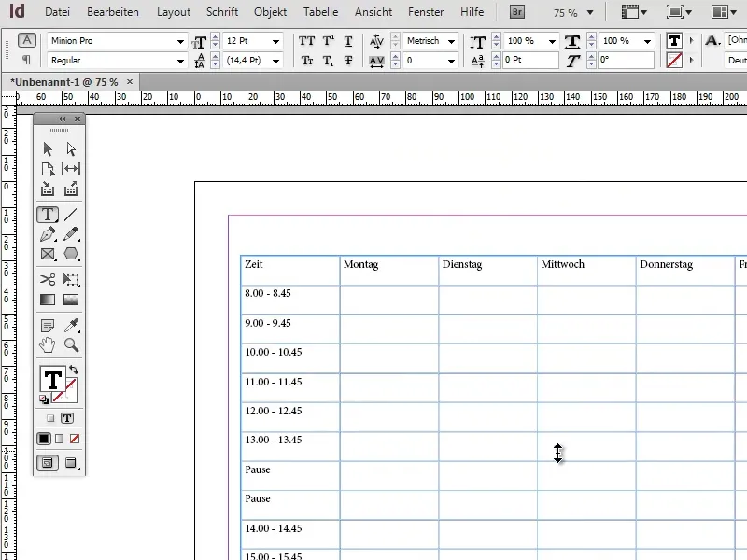Reset default fill and stroke colors
Screen dimensions: 747x560
click(x=44, y=399)
